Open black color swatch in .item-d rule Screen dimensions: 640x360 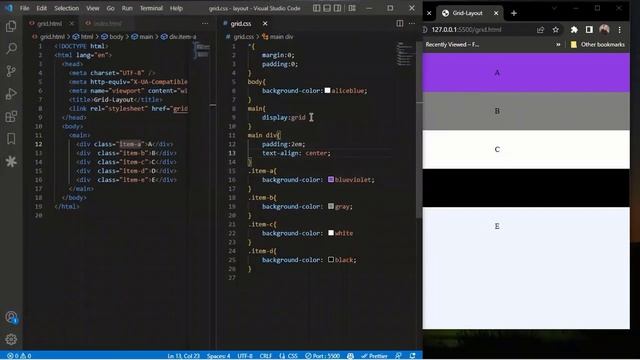click(331, 259)
